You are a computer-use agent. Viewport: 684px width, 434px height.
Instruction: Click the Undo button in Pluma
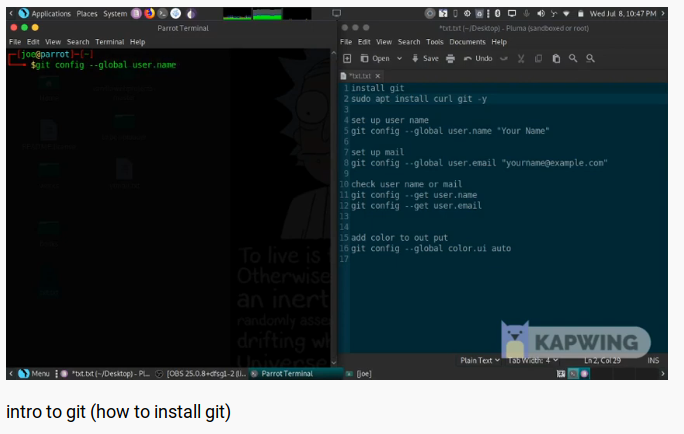(478, 58)
